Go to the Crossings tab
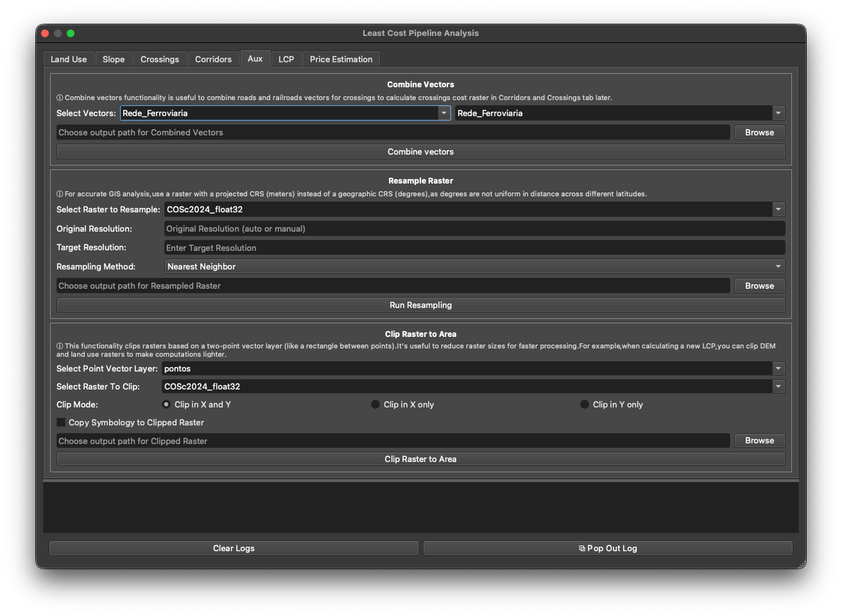Viewport: 842px width, 616px height. (160, 59)
